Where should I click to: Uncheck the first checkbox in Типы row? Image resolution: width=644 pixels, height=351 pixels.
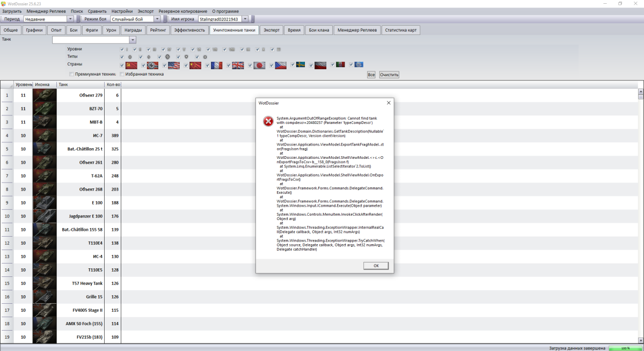pyautogui.click(x=122, y=56)
